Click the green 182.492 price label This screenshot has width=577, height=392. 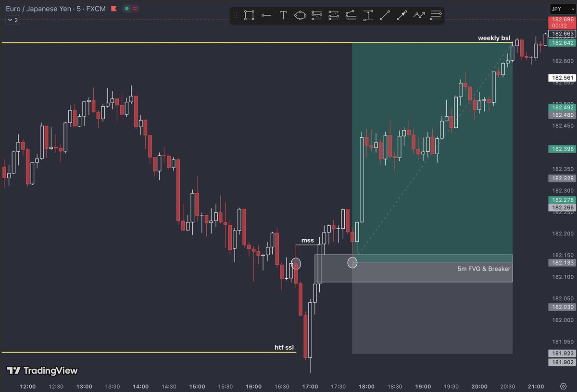(562, 108)
